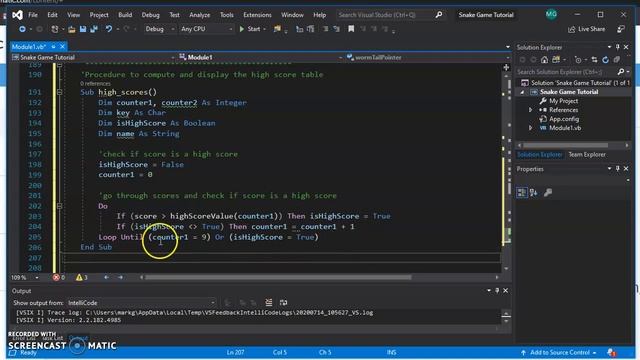This screenshot has width=640, height=360.
Task: Click the notifications icon in status bar
Action: click(x=611, y=352)
